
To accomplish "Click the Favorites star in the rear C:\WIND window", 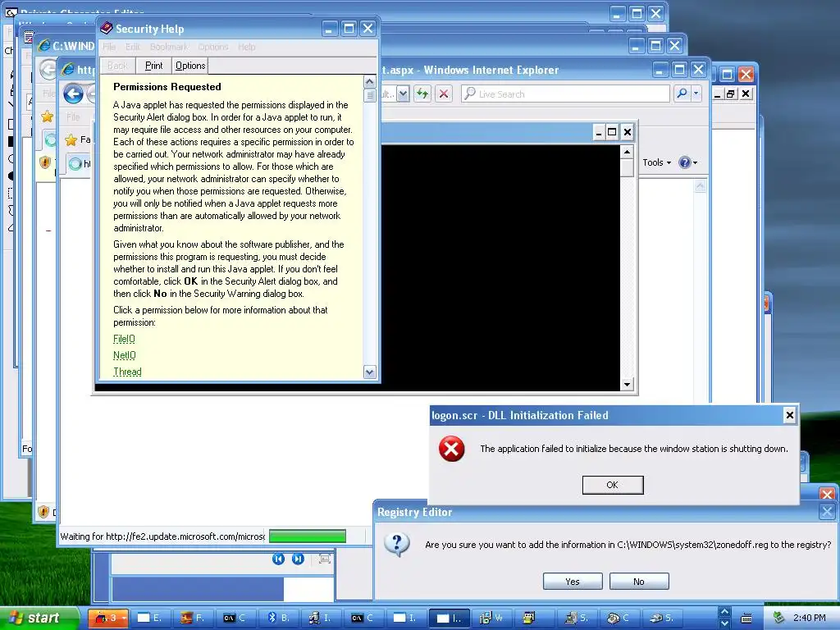I will pyautogui.click(x=47, y=116).
